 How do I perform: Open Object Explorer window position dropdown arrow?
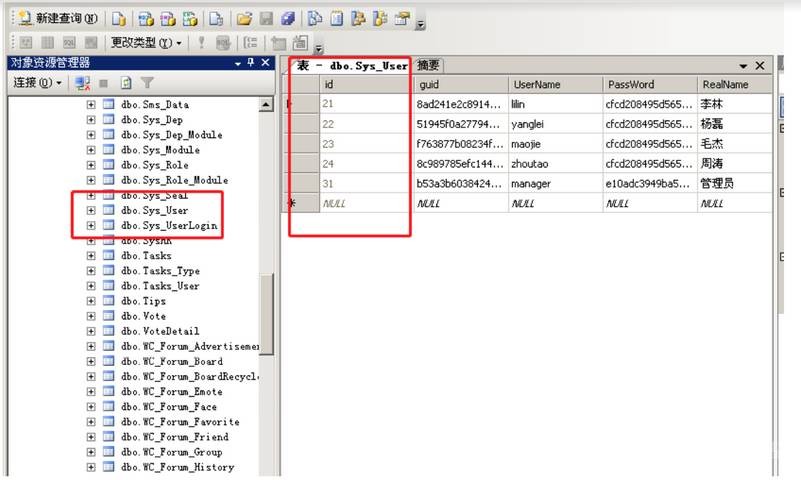click(x=238, y=63)
